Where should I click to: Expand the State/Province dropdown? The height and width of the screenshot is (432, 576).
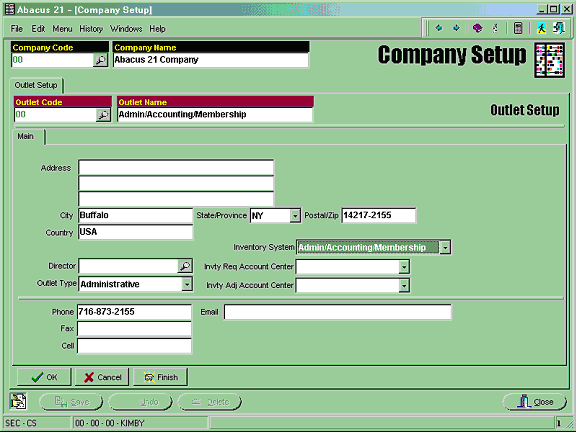pos(295,216)
